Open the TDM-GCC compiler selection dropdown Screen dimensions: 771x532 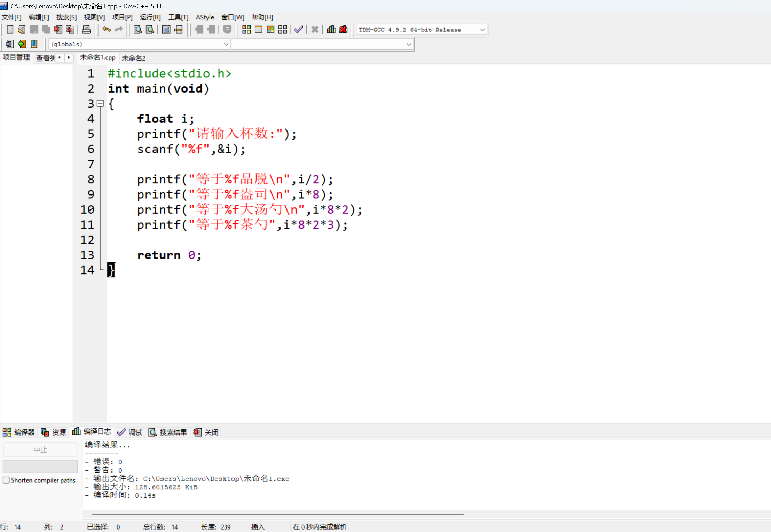482,30
